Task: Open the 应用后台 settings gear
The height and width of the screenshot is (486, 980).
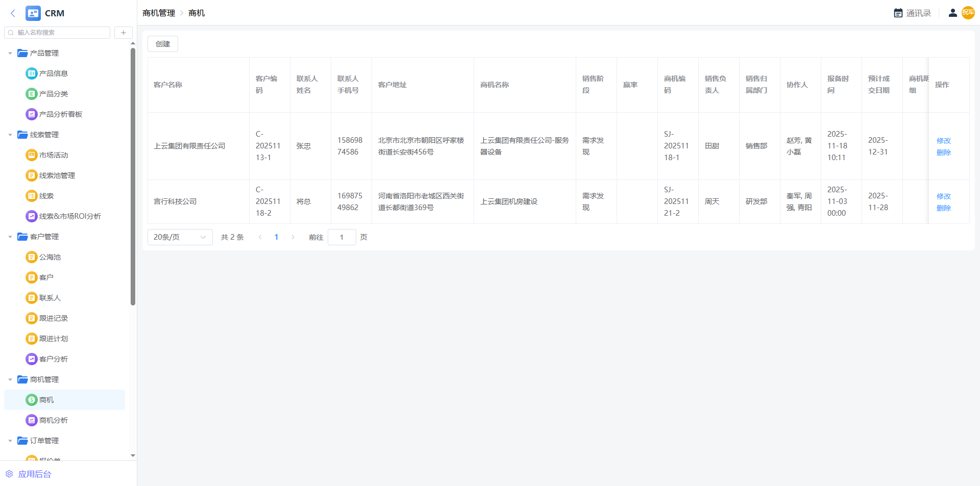Action: [9, 474]
